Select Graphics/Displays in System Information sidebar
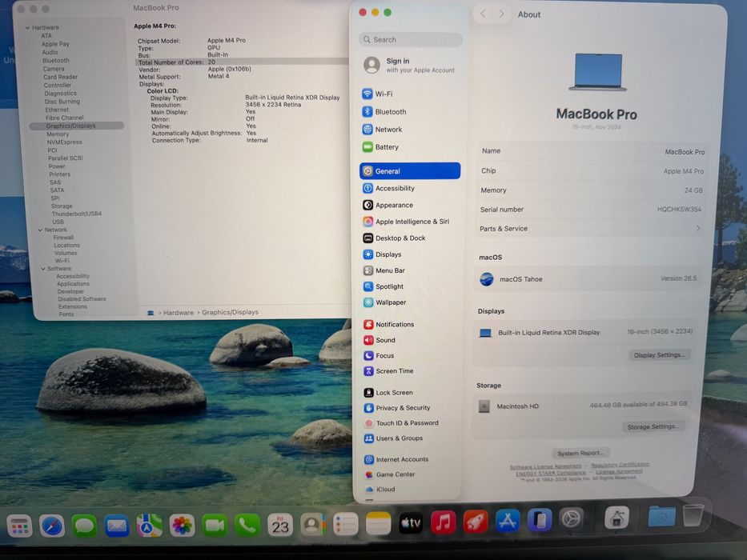The width and height of the screenshot is (747, 560). (x=77, y=126)
